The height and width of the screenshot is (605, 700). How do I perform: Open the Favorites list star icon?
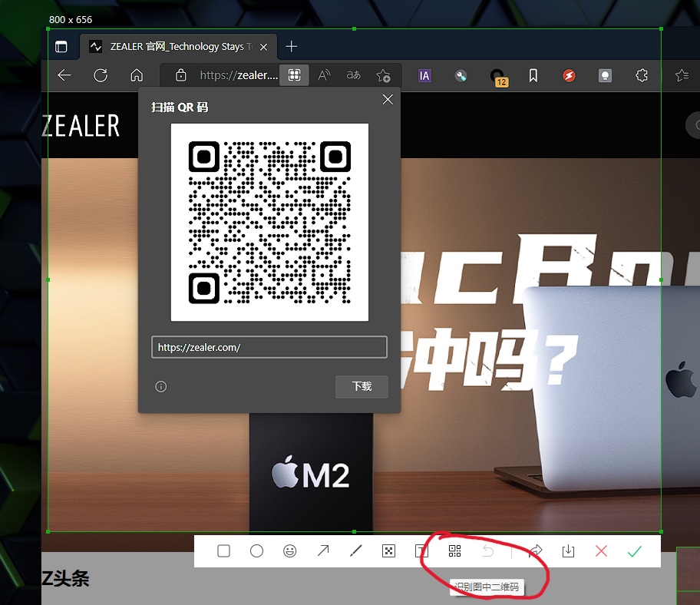click(682, 75)
